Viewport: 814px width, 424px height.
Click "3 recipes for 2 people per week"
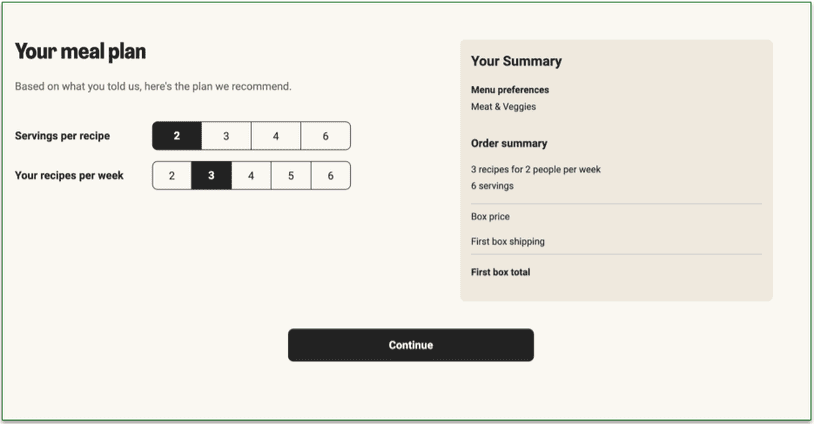(536, 170)
